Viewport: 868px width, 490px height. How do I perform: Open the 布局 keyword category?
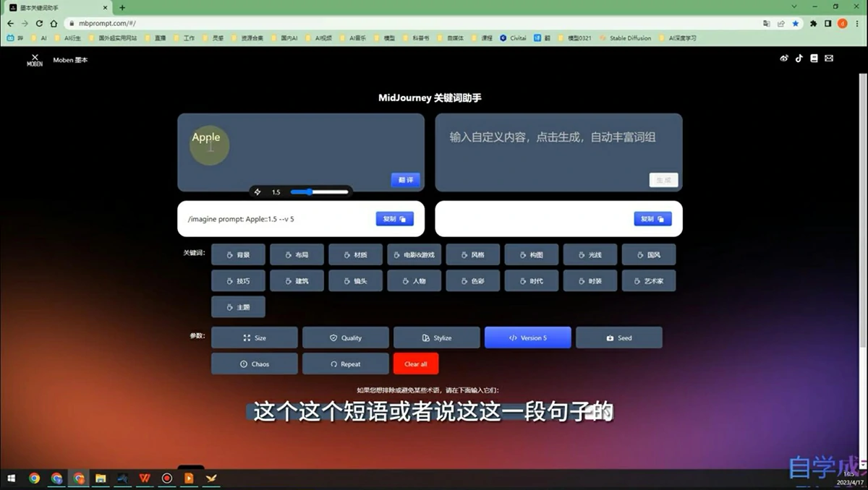point(297,254)
